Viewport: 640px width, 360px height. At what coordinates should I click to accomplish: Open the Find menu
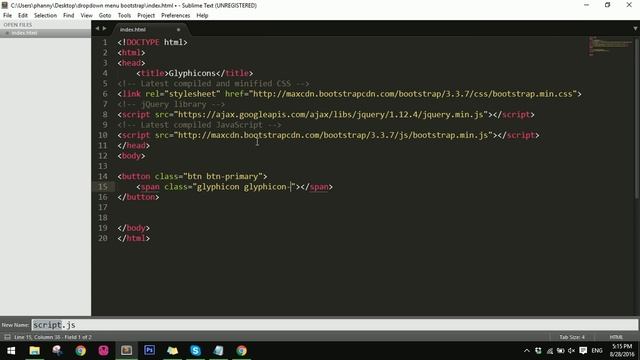pyautogui.click(x=69, y=16)
